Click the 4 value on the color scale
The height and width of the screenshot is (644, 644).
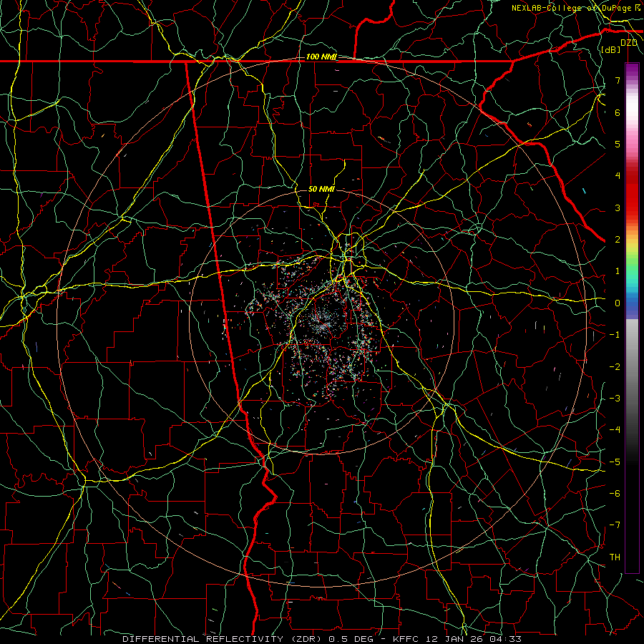(618, 176)
